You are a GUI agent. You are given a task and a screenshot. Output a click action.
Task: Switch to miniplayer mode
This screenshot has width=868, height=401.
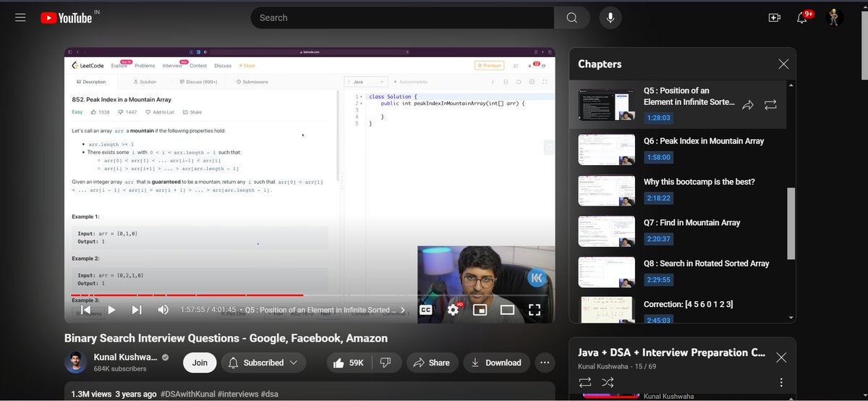click(x=480, y=310)
